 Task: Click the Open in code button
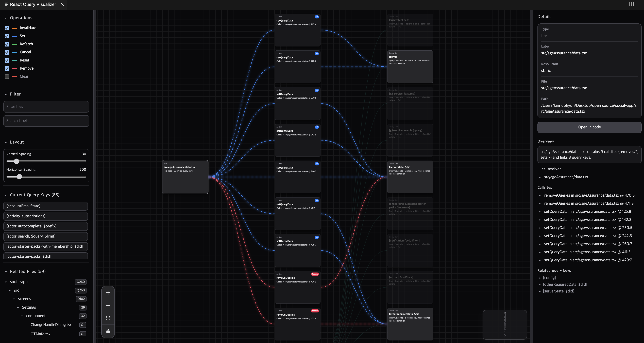point(589,127)
